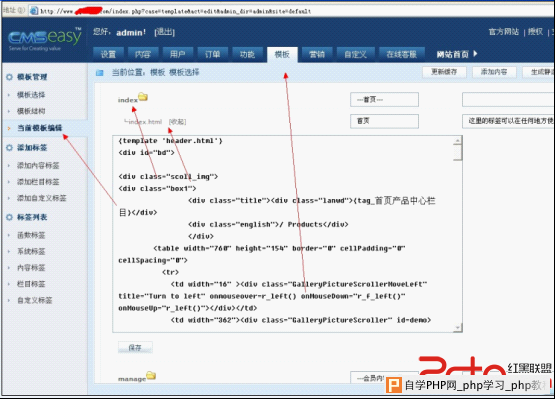The width and height of the screenshot is (555, 399).
Task: Click the manage folder icon
Action: pos(151,375)
